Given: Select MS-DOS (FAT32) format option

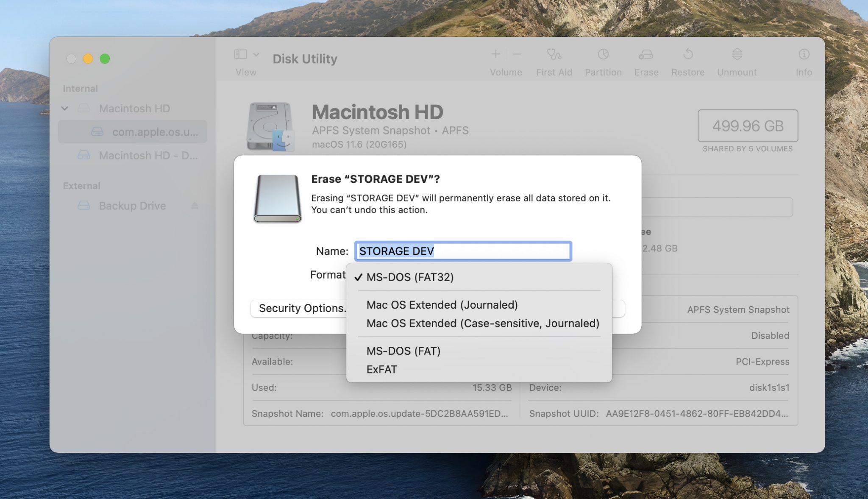Looking at the screenshot, I should [x=409, y=276].
